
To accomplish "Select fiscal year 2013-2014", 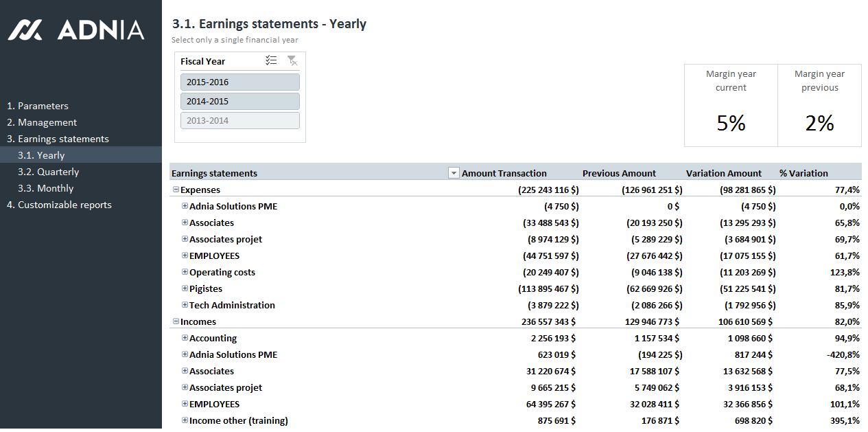I will click(239, 121).
